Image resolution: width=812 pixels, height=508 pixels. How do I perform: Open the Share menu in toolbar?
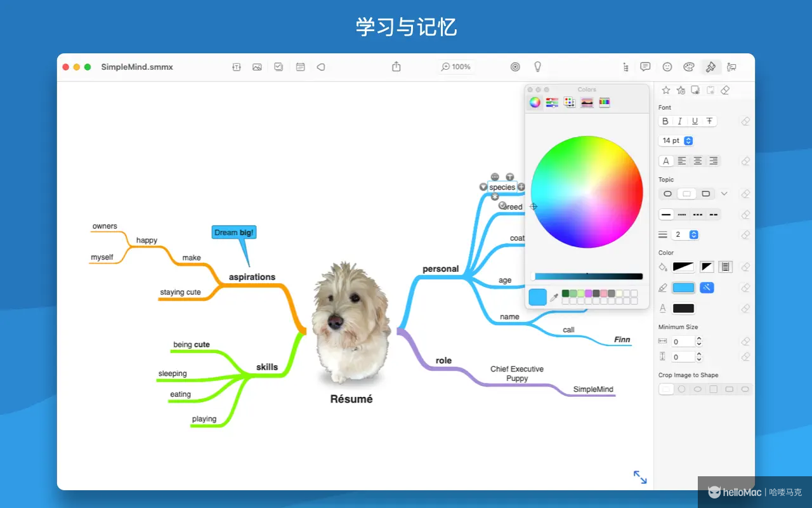(x=396, y=67)
